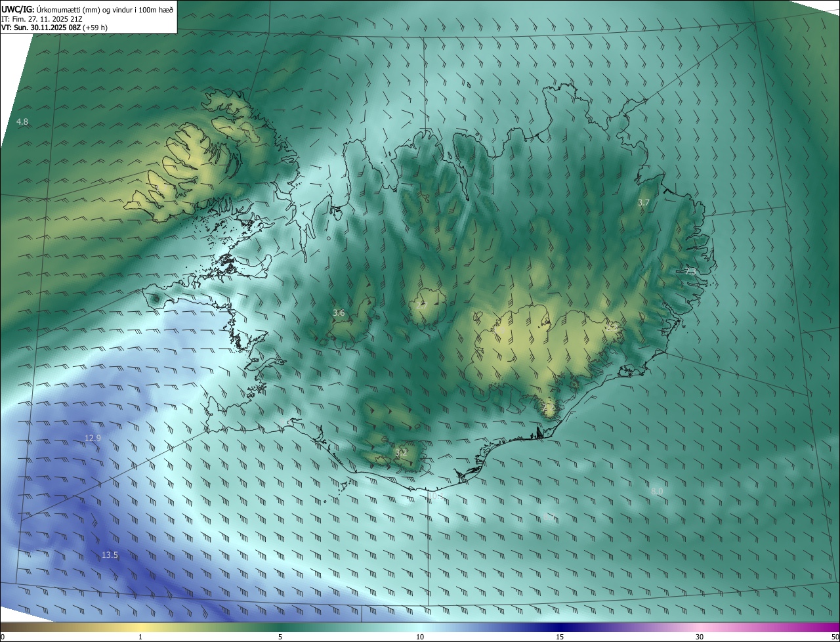Viewport: 840px width, 642px height.
Task: Click the title text "Úrkomumætti (mm) og vindur í 100m hæð"
Action: click(x=105, y=9)
